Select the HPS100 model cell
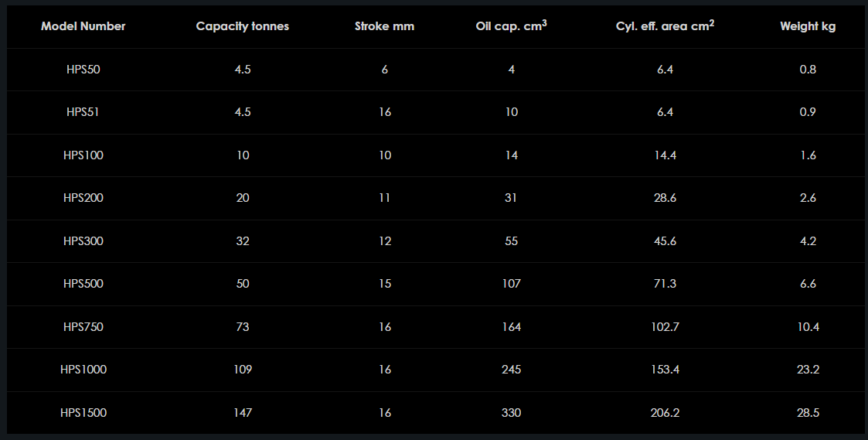The image size is (868, 440). click(83, 155)
